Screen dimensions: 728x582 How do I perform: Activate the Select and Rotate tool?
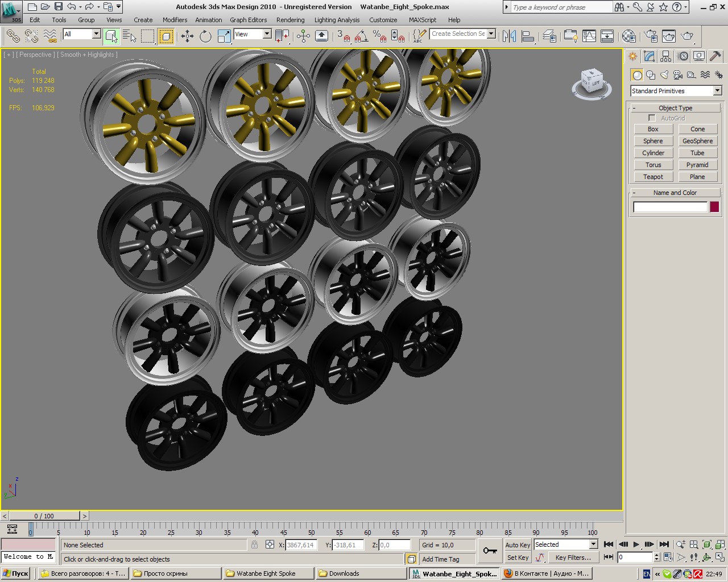pyautogui.click(x=205, y=36)
